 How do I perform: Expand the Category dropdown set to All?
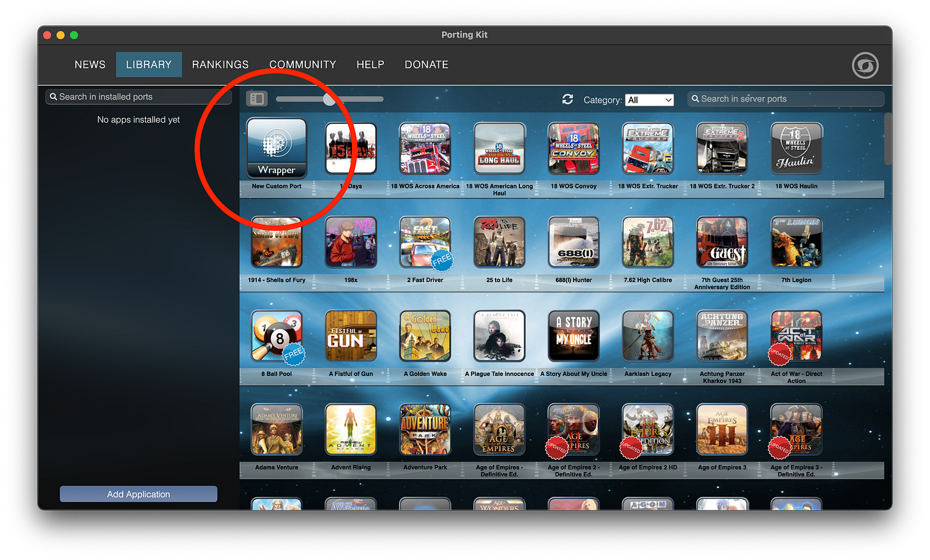[x=650, y=100]
